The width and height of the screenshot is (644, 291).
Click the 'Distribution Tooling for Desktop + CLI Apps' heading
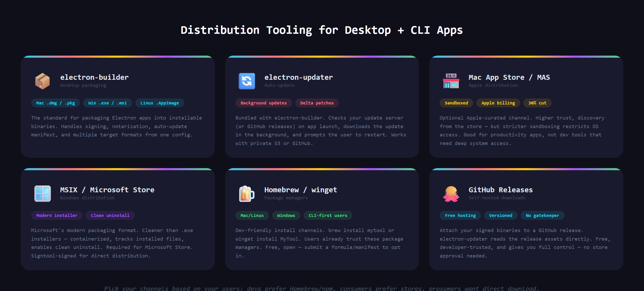(322, 30)
